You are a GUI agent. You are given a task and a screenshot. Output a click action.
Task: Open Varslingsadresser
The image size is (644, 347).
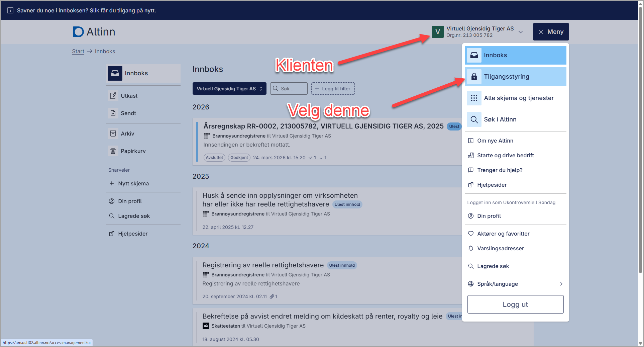tap(516, 248)
